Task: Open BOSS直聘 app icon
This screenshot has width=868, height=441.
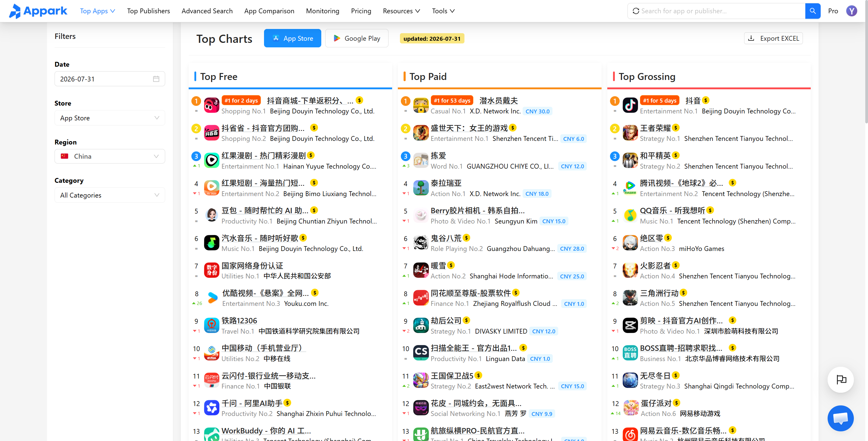Action: (630, 353)
